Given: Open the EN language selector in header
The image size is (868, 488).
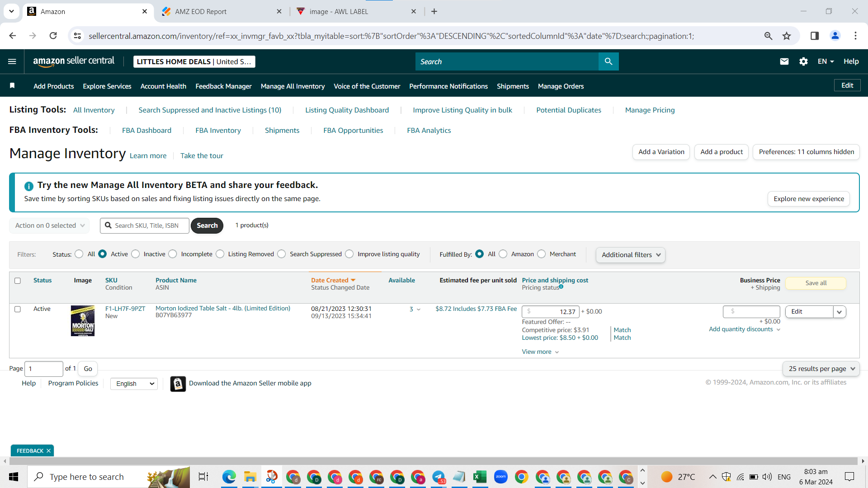Looking at the screenshot, I should click(826, 61).
